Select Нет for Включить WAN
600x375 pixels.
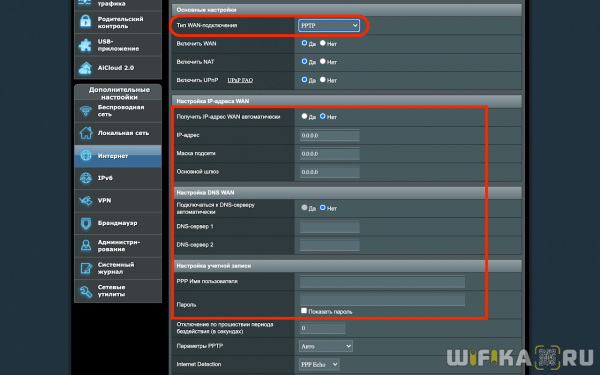323,43
